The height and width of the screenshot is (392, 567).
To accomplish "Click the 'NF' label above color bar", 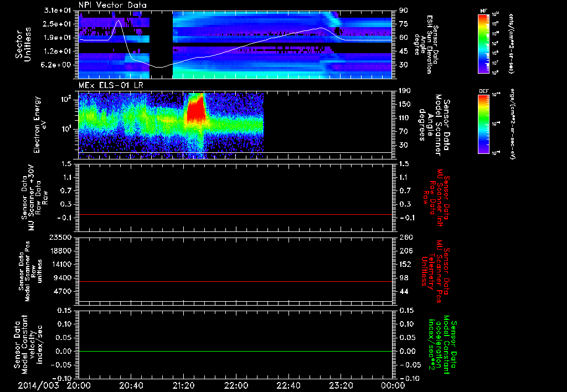I will (483, 11).
